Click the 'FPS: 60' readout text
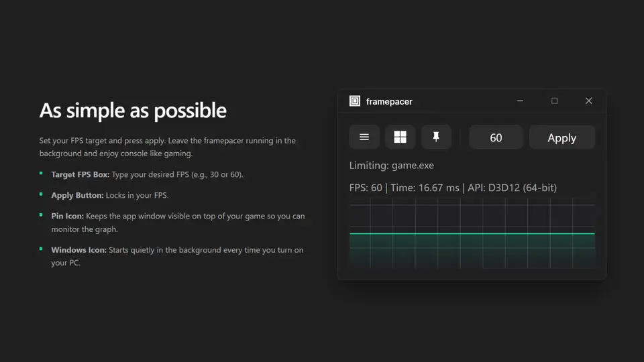Viewport: 644px width, 362px height. [x=366, y=188]
